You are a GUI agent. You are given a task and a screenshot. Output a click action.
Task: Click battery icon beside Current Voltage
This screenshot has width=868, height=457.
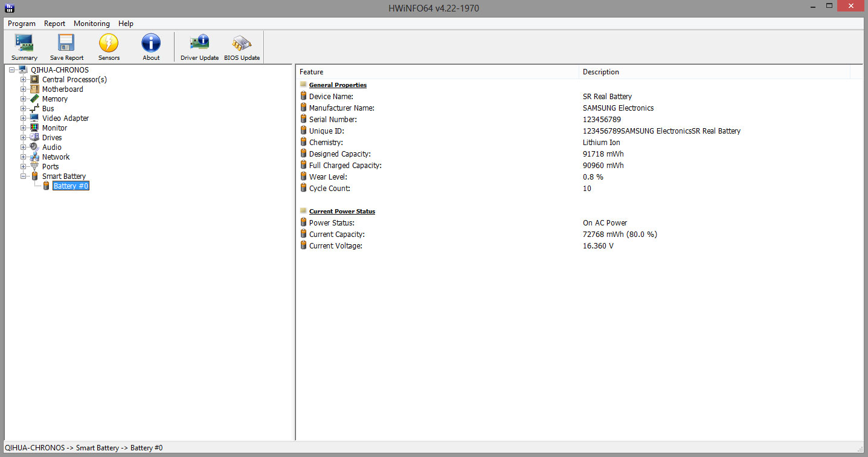coord(303,245)
